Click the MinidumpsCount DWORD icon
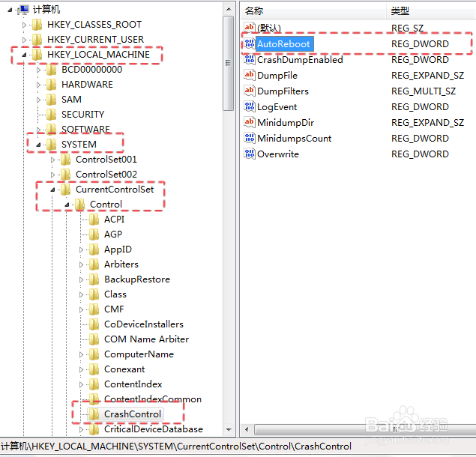The width and height of the screenshot is (476, 457). 250,138
